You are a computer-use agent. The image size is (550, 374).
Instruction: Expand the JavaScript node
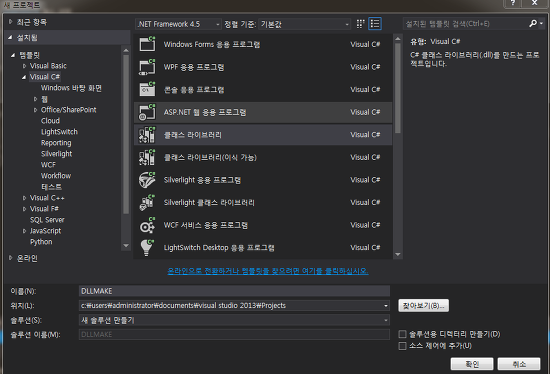(x=24, y=231)
